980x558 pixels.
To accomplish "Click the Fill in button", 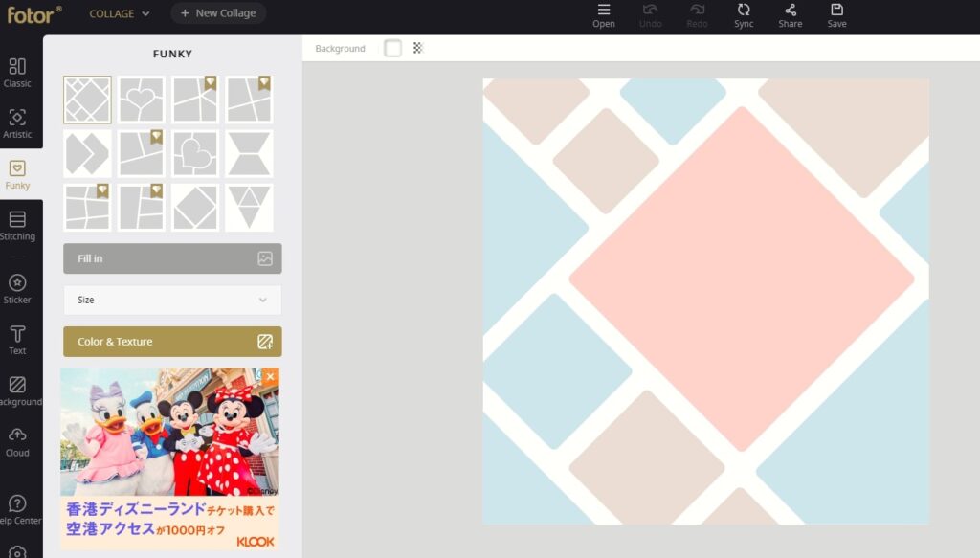I will 172,258.
